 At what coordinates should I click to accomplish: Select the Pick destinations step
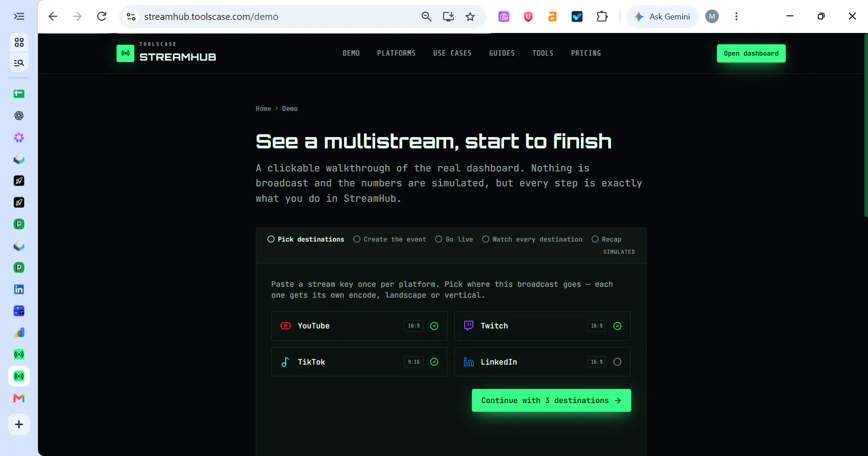(306, 239)
